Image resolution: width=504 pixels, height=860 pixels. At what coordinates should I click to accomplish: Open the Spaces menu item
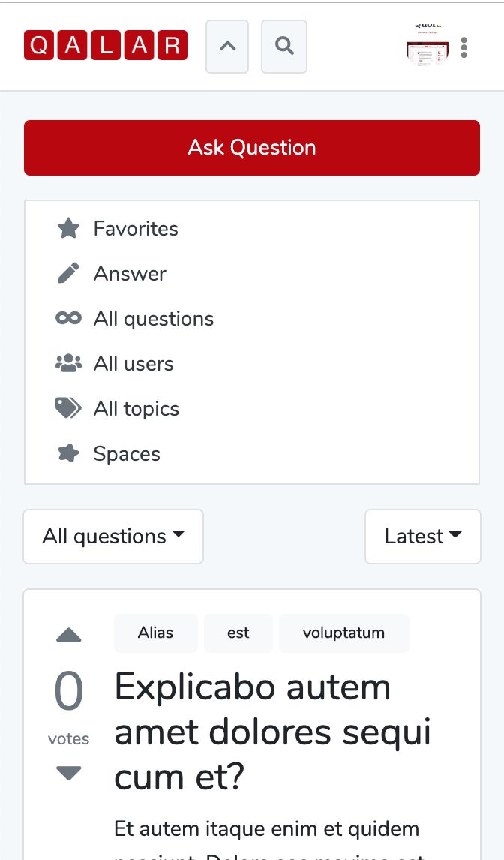127,454
